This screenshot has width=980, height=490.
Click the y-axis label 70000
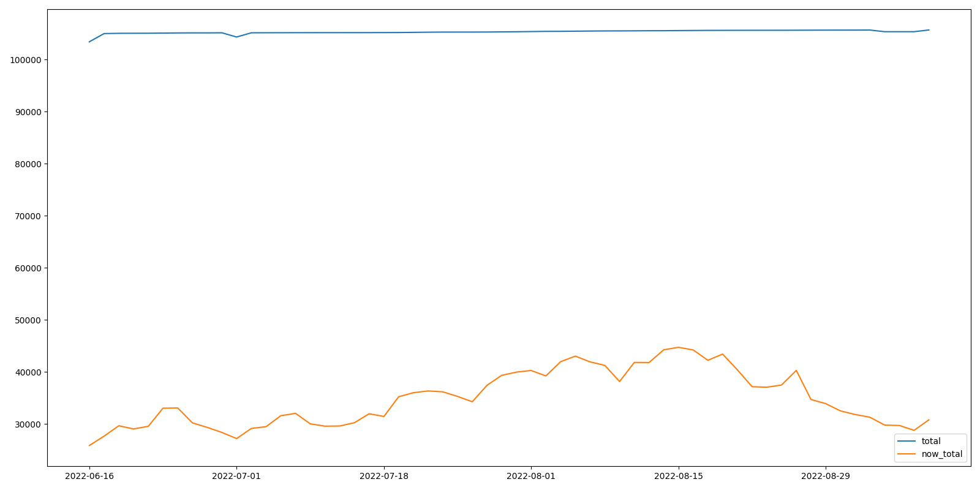tap(28, 216)
